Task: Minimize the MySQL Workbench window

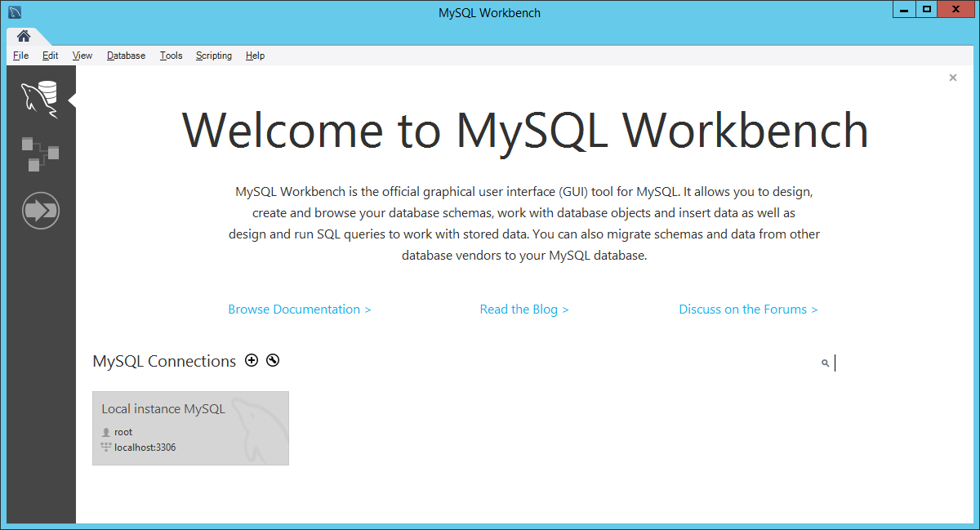Action: 903,9
